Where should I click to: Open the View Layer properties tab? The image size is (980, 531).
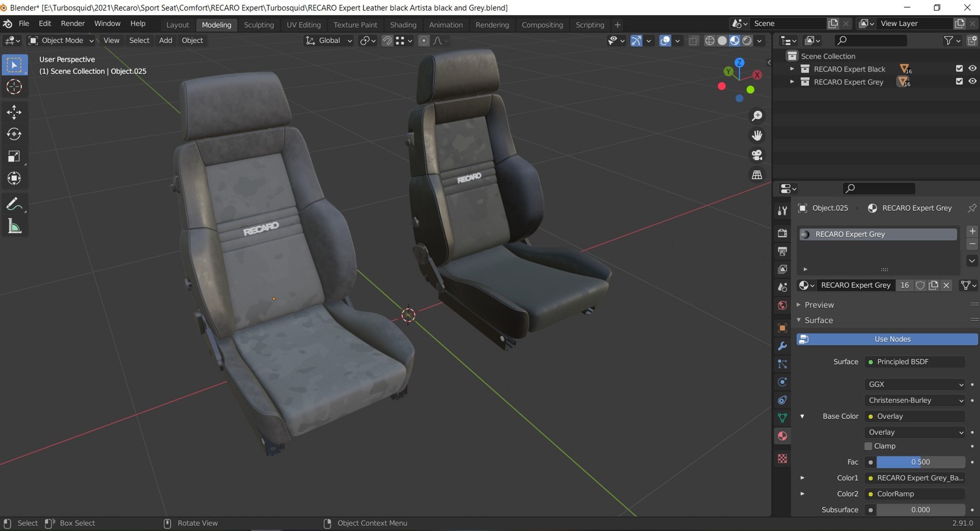782,269
